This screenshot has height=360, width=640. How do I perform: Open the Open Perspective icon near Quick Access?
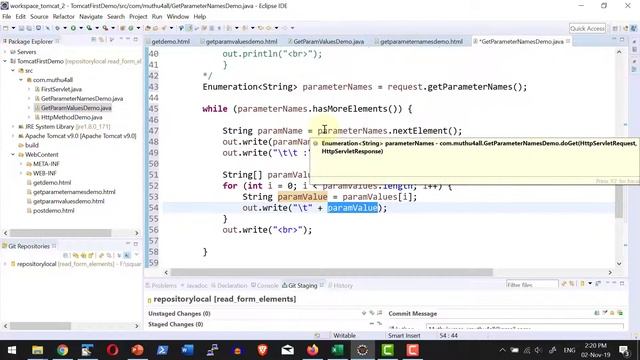click(615, 28)
